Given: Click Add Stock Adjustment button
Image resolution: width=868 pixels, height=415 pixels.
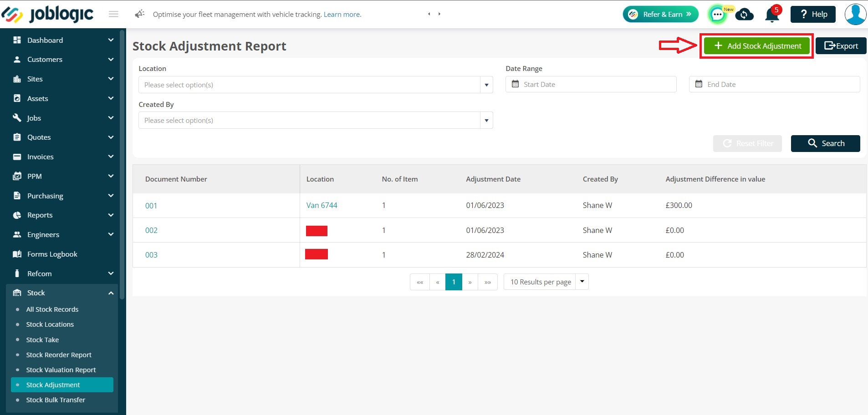Looking at the screenshot, I should (757, 46).
